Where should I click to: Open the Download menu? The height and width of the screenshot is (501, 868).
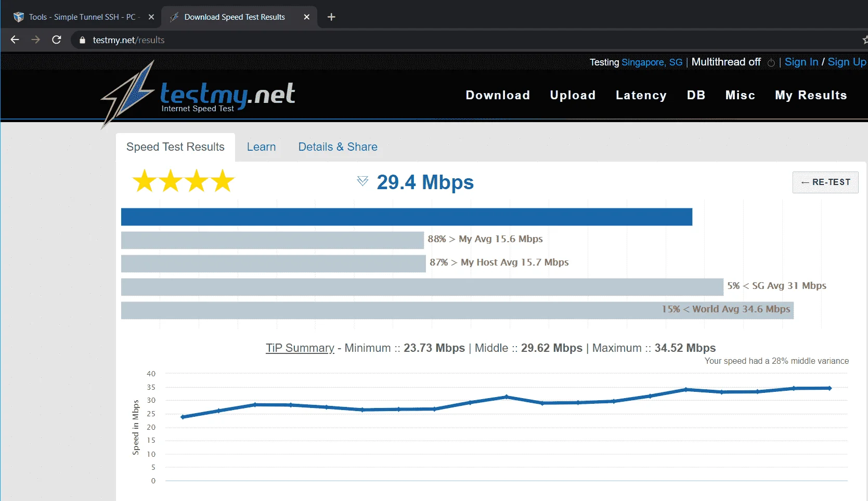(x=498, y=95)
